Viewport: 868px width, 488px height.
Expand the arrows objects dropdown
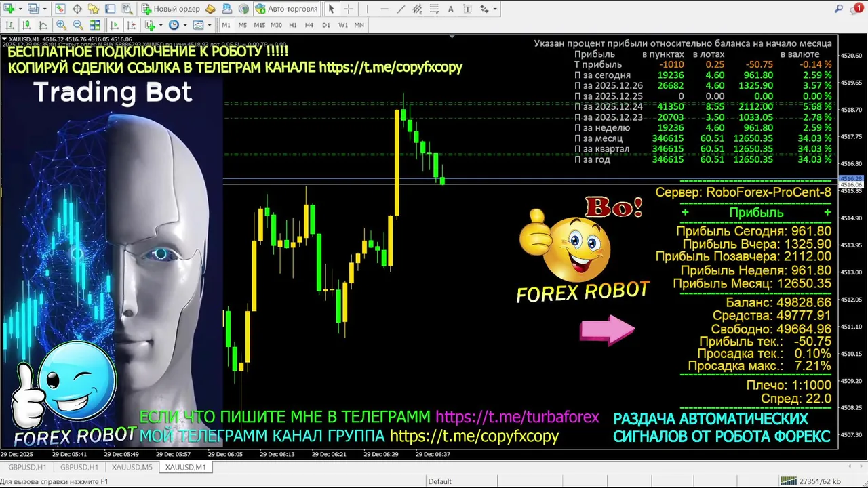click(495, 9)
